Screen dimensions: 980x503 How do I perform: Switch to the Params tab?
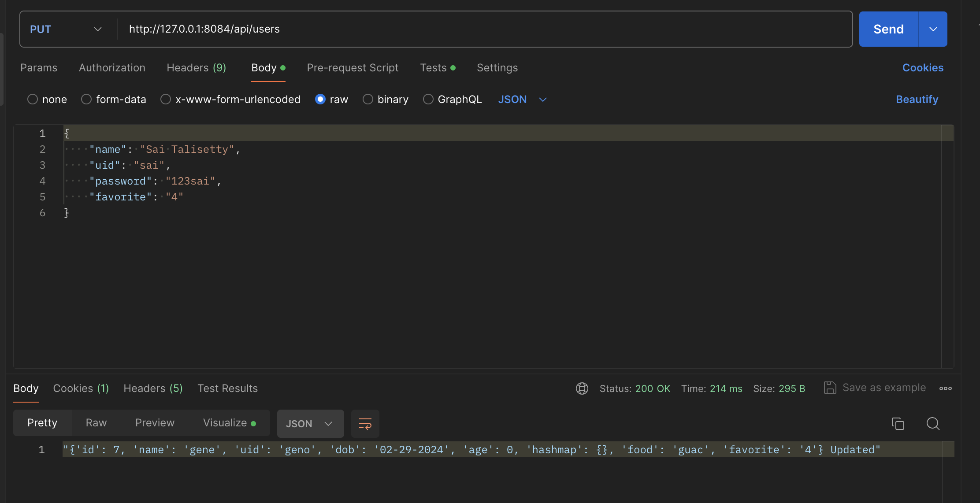(39, 68)
